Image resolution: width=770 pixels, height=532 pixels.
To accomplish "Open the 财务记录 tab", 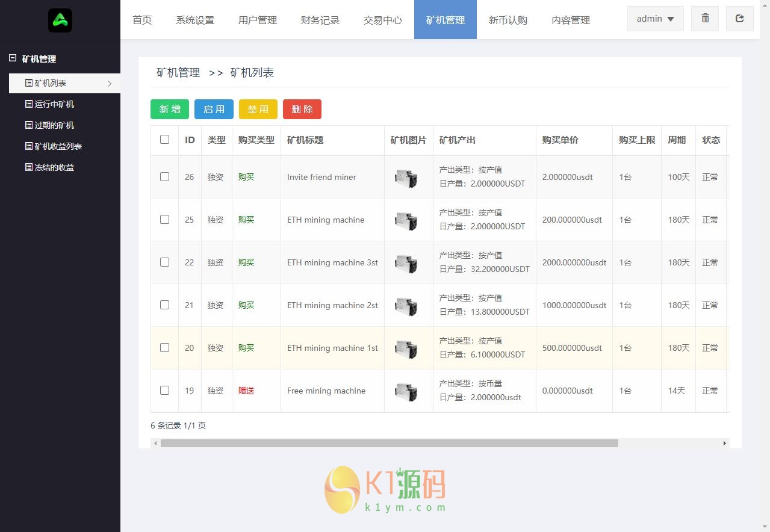I will tap(320, 20).
